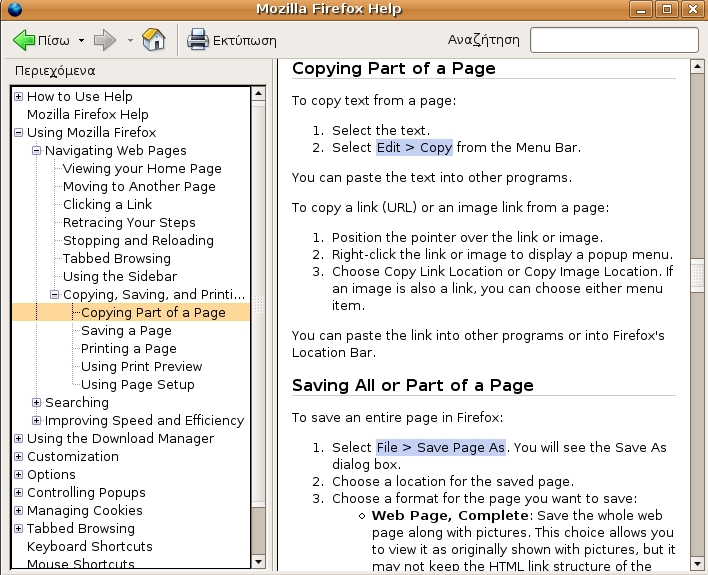Expand the Customization node

tap(19, 457)
